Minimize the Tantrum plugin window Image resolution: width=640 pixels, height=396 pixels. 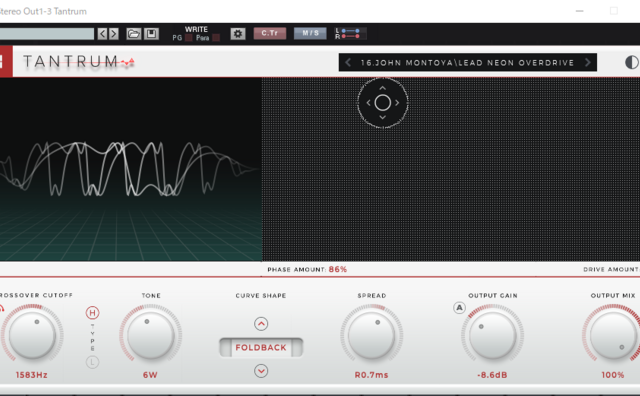pyautogui.click(x=579, y=11)
